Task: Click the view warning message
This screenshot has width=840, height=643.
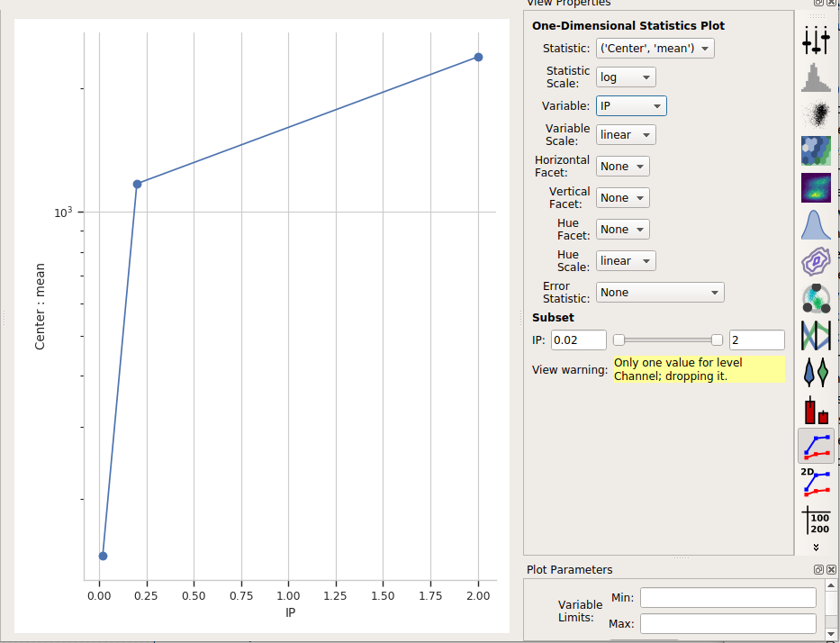Action: [x=700, y=369]
